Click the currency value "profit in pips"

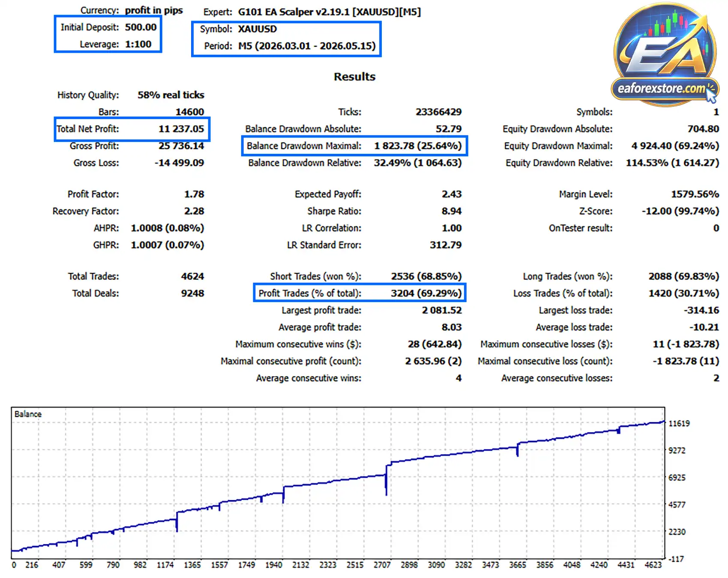point(154,10)
